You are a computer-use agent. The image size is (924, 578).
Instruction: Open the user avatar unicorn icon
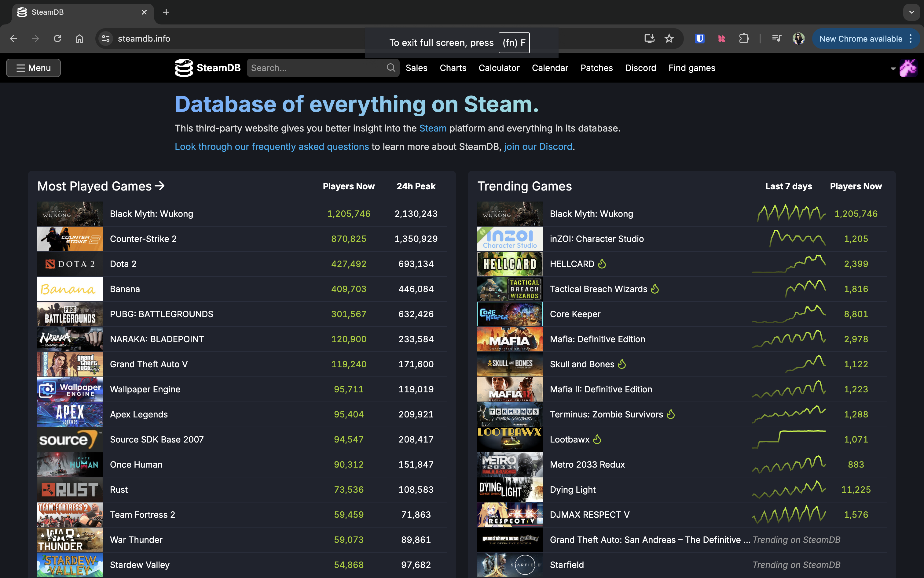point(908,68)
